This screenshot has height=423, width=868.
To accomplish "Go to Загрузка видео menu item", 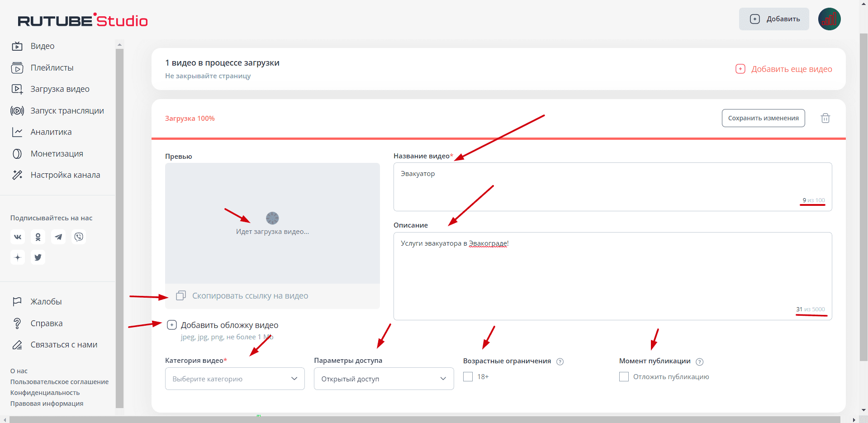I will point(60,89).
